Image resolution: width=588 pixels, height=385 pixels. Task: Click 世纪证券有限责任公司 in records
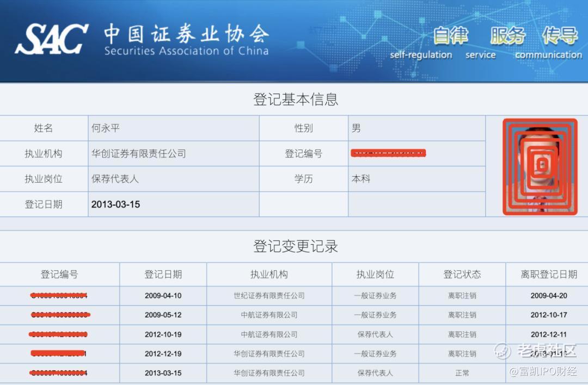click(x=269, y=296)
